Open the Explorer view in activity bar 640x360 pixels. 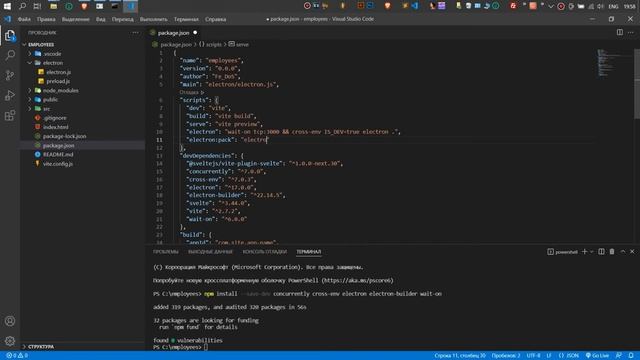click(10, 36)
